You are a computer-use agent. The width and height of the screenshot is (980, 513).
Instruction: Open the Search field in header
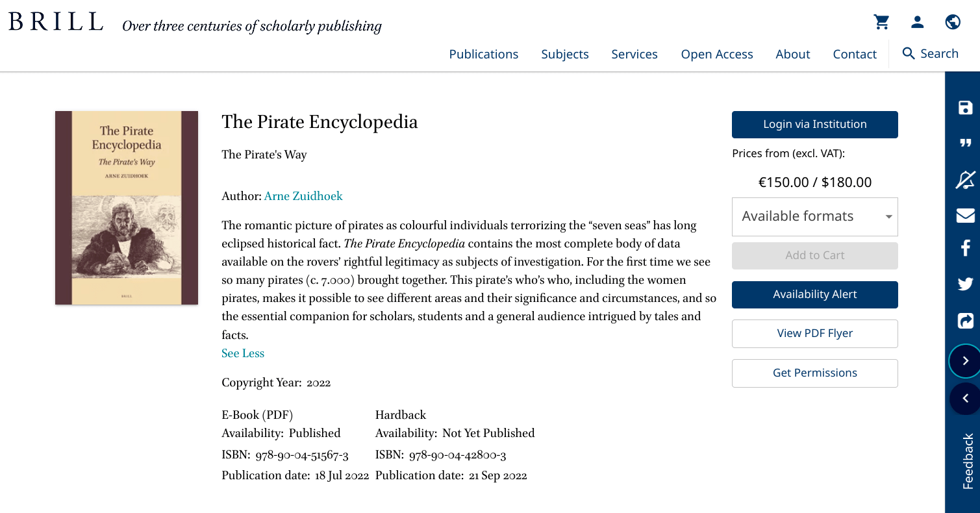(931, 54)
